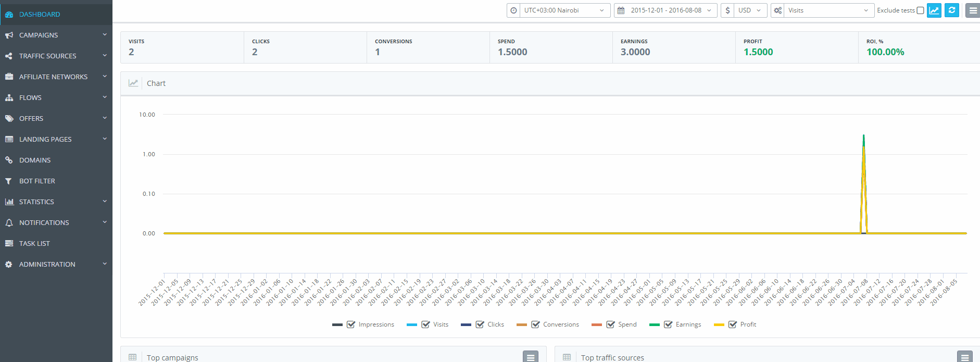Open the Campaigns menu item

56,35
